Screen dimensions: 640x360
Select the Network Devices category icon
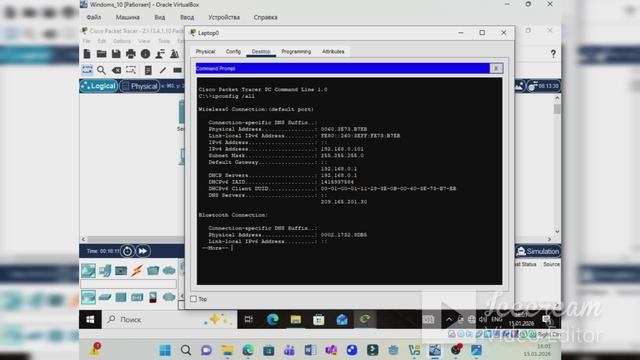pyautogui.click(x=88, y=271)
